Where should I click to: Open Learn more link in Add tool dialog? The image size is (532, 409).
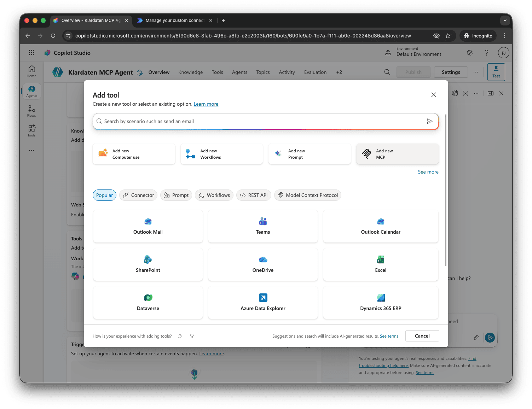pyautogui.click(x=206, y=104)
